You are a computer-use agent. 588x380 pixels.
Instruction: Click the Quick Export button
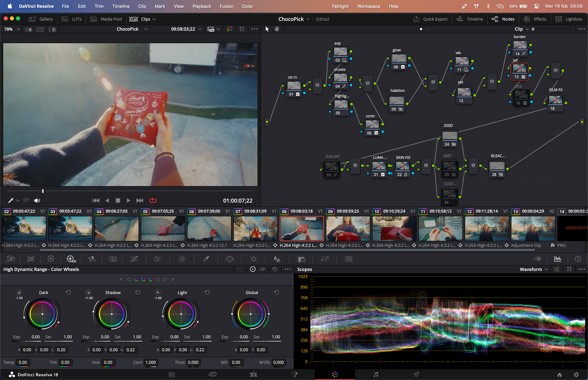[430, 19]
